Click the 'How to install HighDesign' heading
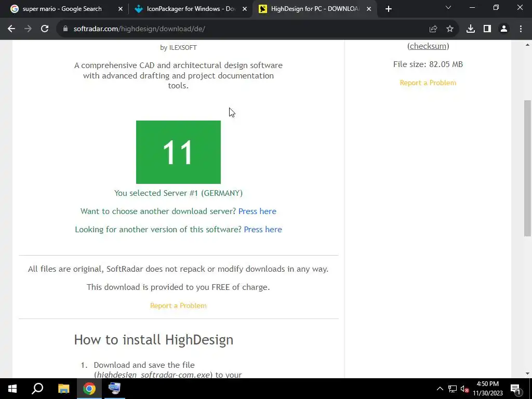 pos(153,340)
